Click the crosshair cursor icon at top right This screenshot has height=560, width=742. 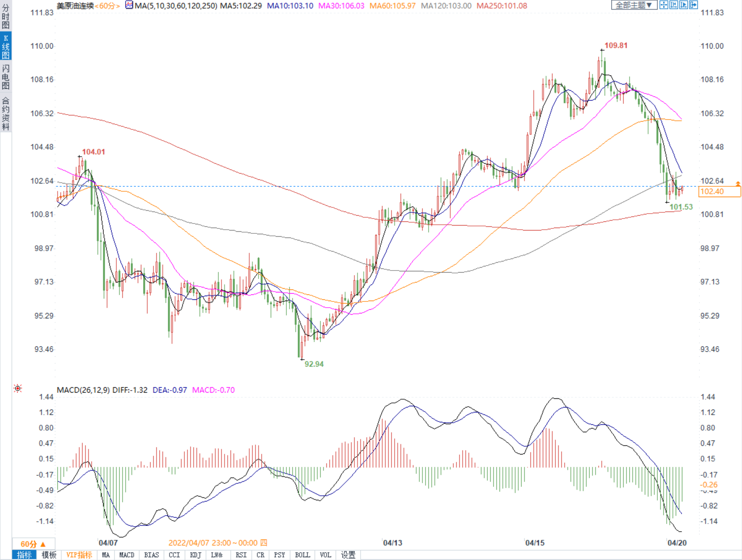point(663,5)
